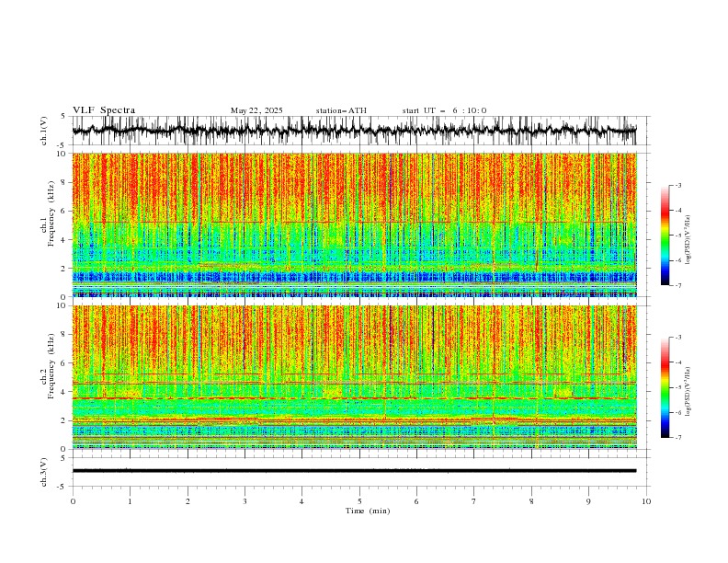Click the ch.2 spectrogram plot

[x=355, y=377]
